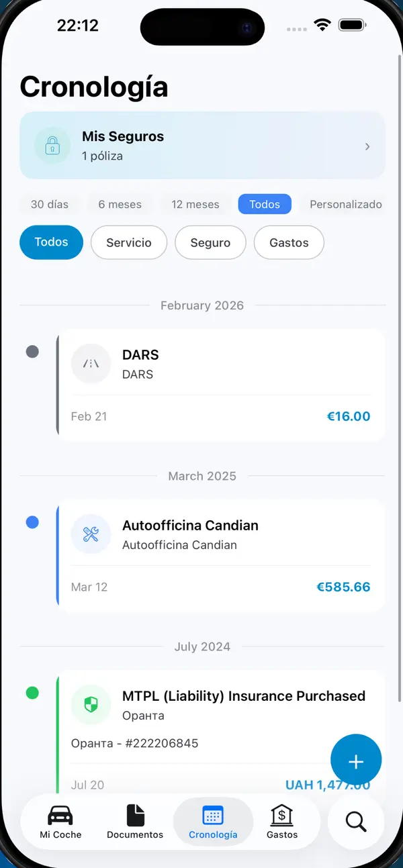Tap the blue plus add button
This screenshot has height=868, width=403.
[x=356, y=760]
